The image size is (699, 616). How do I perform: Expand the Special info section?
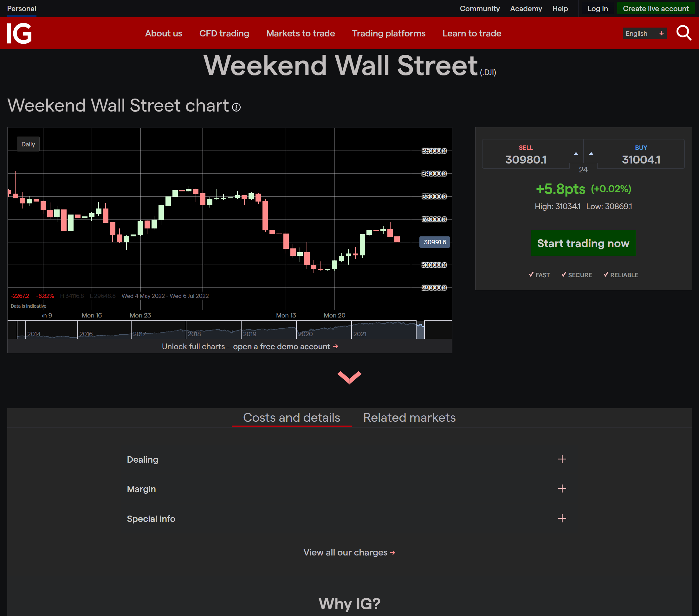coord(562,518)
